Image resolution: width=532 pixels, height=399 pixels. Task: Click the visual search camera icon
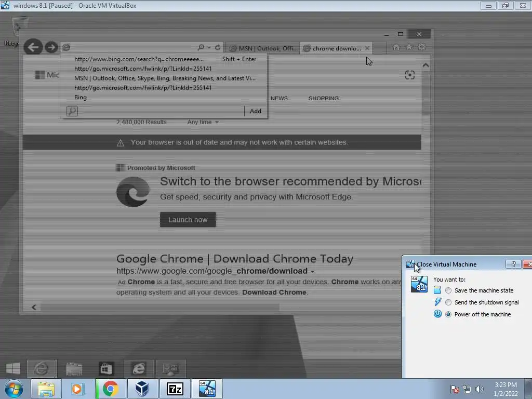point(410,75)
